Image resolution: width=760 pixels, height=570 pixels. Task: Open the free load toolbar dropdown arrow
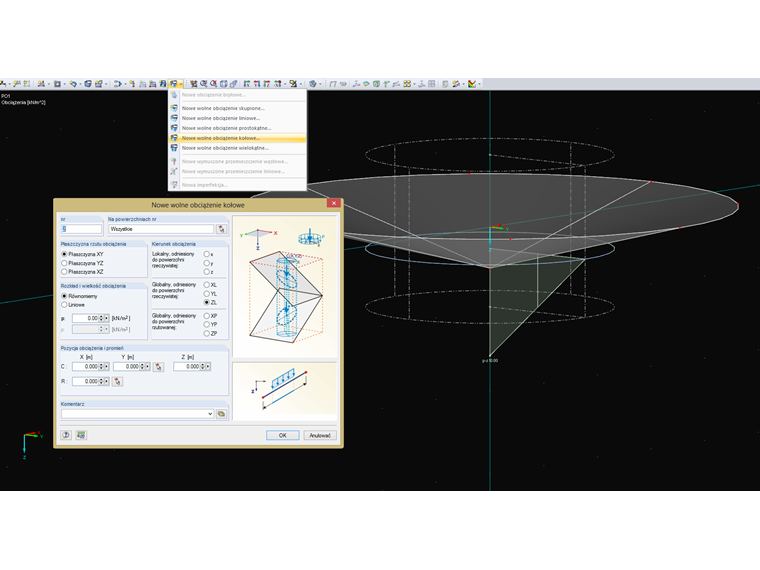coord(180,84)
